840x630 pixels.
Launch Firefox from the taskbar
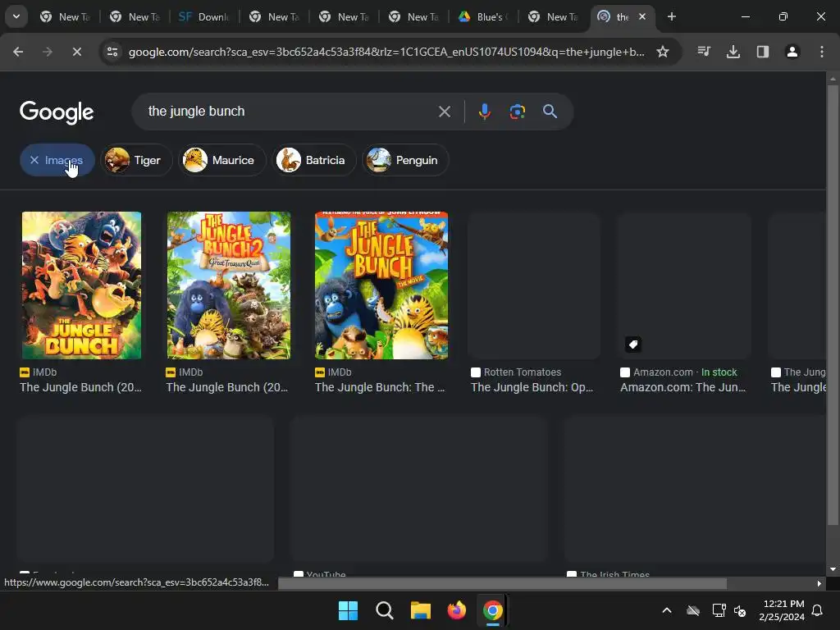(x=456, y=610)
